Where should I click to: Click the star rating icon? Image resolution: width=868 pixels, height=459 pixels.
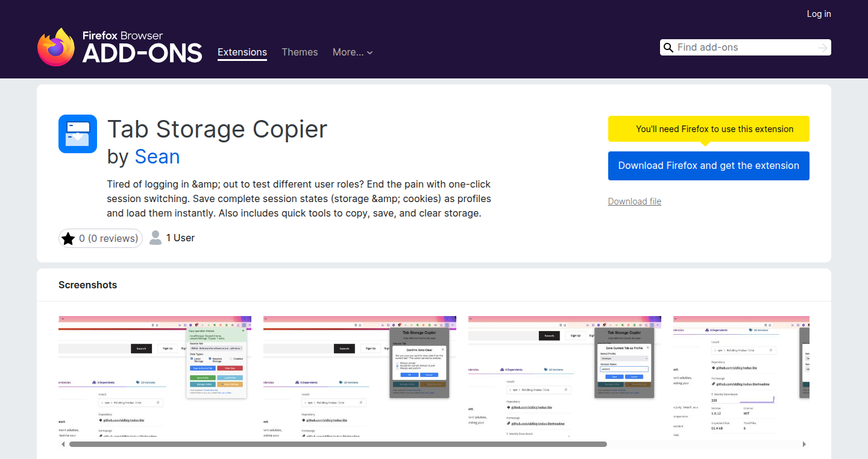point(68,238)
